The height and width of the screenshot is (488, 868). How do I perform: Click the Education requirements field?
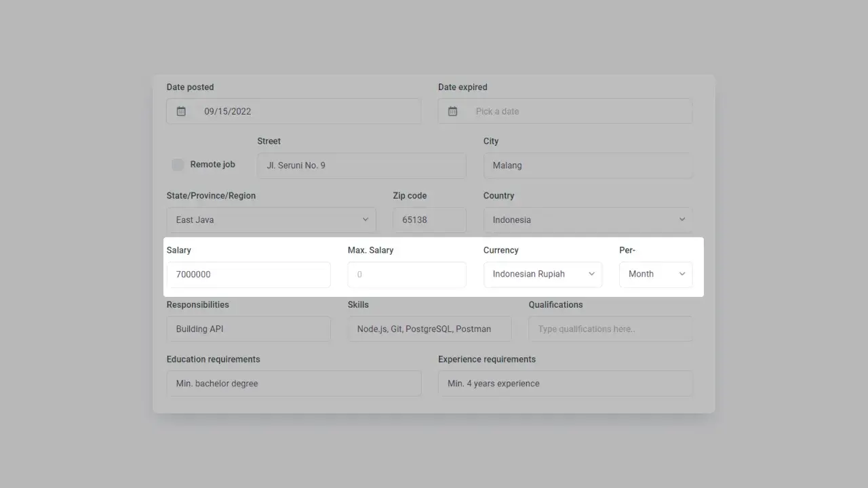[294, 384]
